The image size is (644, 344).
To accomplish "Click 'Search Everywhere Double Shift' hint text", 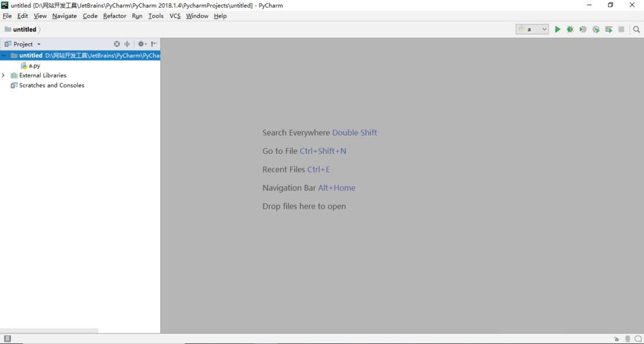I will (x=319, y=133).
